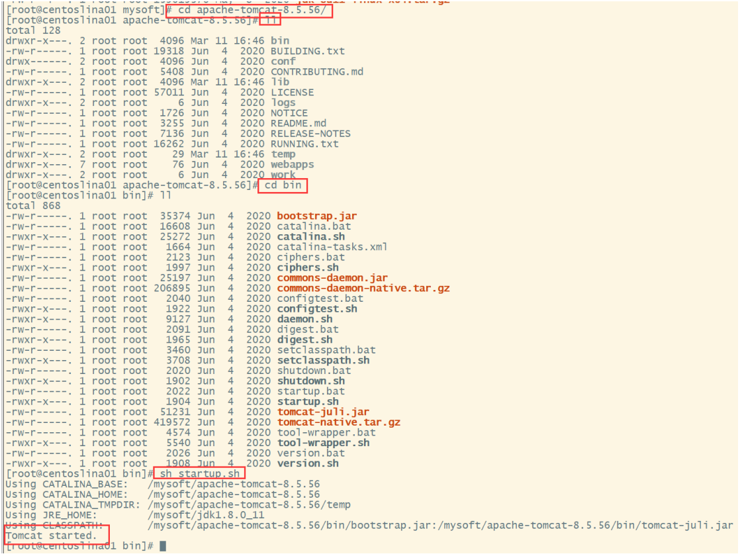The width and height of the screenshot is (742, 560).
Task: Click the 'NOTICE' file name
Action: 289,113
